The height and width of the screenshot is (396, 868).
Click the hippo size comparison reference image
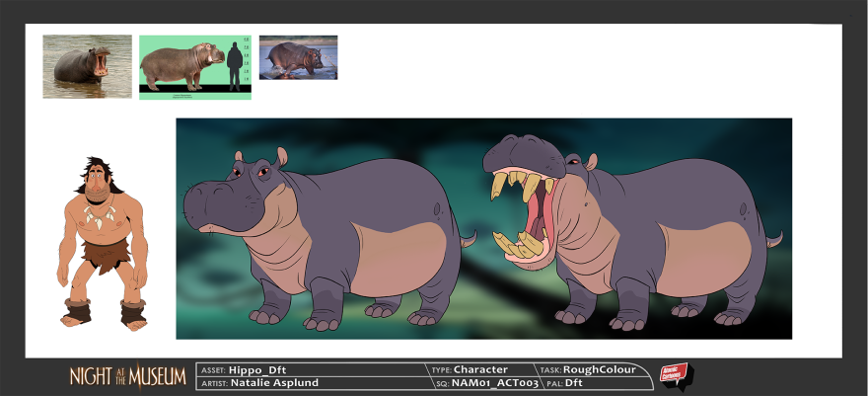pyautogui.click(x=195, y=67)
